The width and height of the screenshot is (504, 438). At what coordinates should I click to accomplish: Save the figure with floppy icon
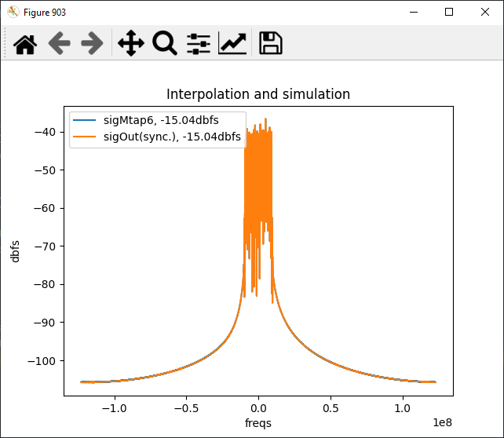pyautogui.click(x=271, y=43)
